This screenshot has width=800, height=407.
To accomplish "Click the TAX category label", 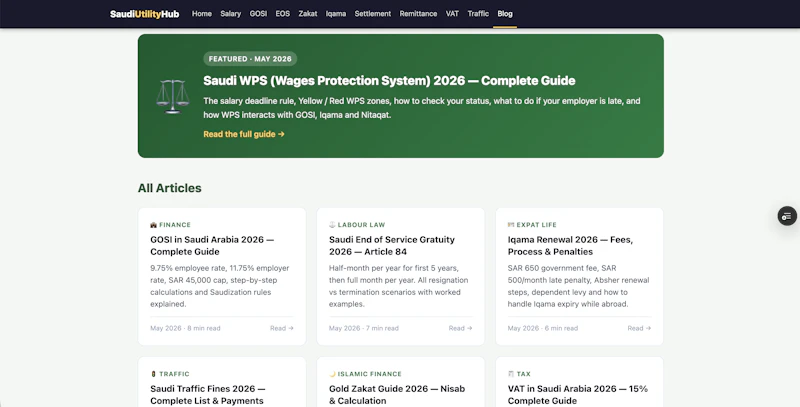I will click(x=523, y=374).
